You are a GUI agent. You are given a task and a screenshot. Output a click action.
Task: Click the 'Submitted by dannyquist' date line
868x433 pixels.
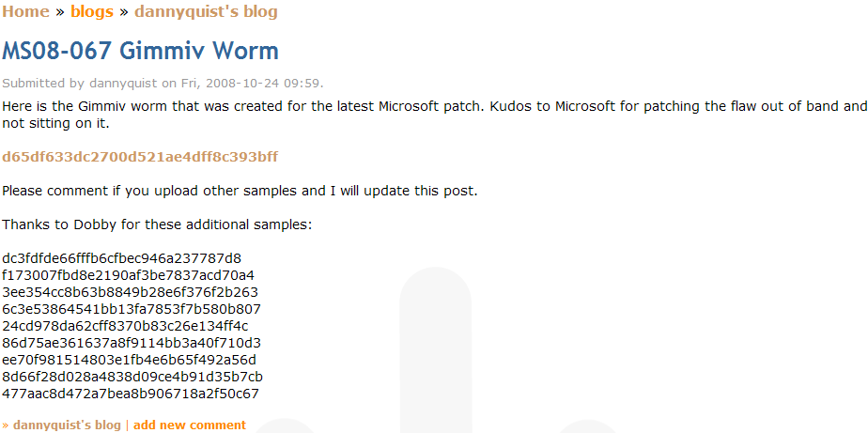click(163, 83)
